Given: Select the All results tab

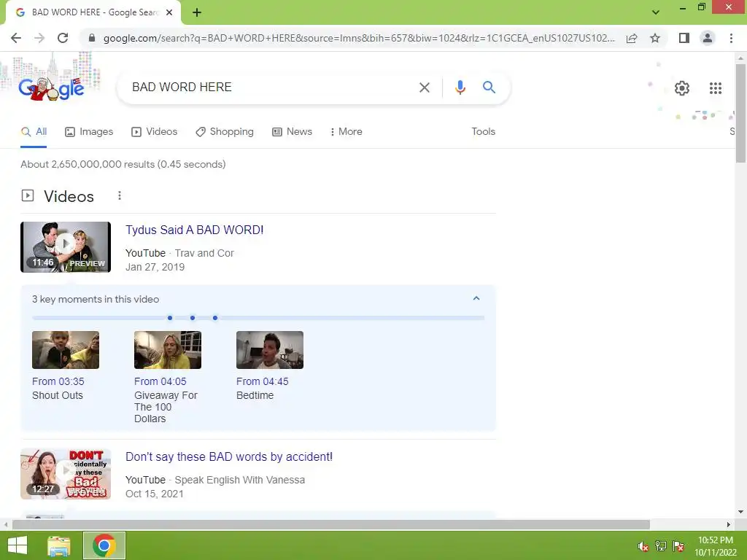Looking at the screenshot, I should 34,132.
